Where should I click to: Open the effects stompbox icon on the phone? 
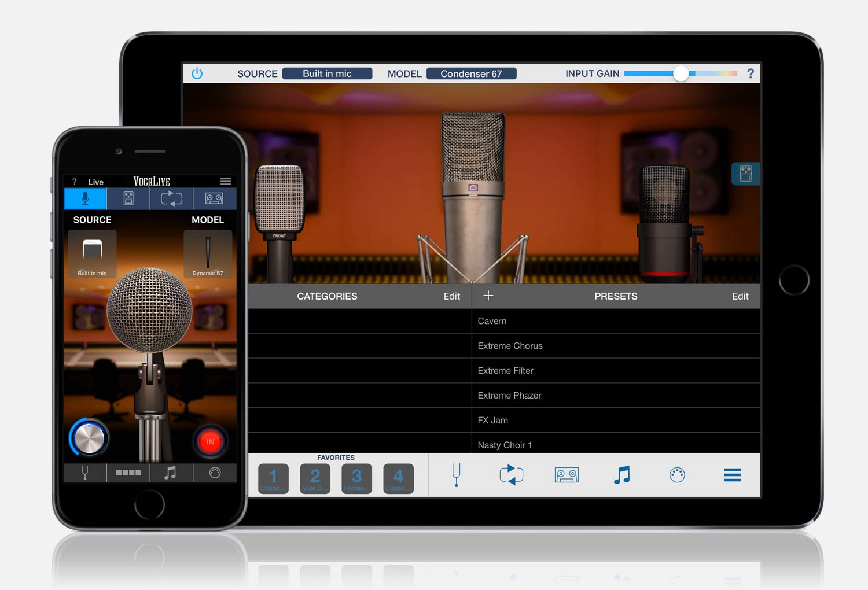pos(128,198)
